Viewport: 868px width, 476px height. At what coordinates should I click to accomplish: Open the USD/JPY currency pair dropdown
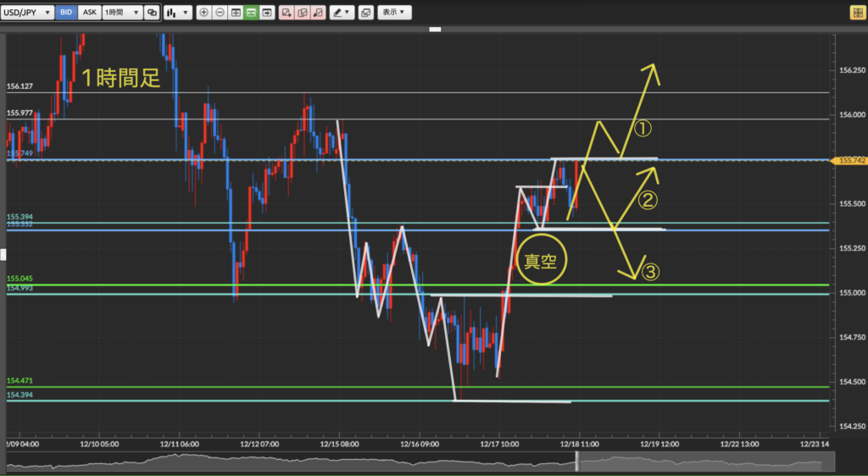point(28,13)
